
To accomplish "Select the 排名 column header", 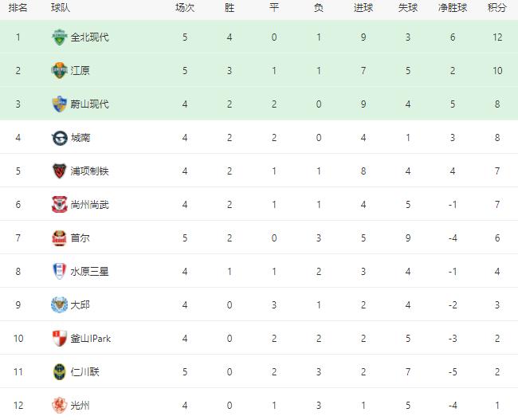I will pyautogui.click(x=18, y=8).
